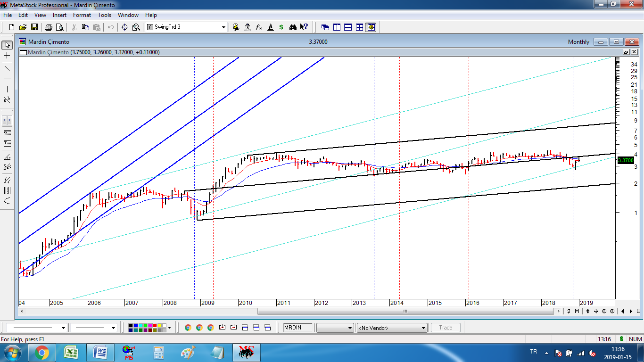Open The Explorer binoculars icon

(x=293, y=27)
